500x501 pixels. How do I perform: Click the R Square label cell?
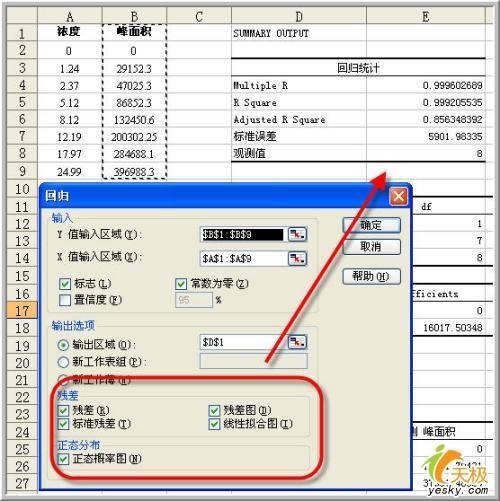click(299, 102)
